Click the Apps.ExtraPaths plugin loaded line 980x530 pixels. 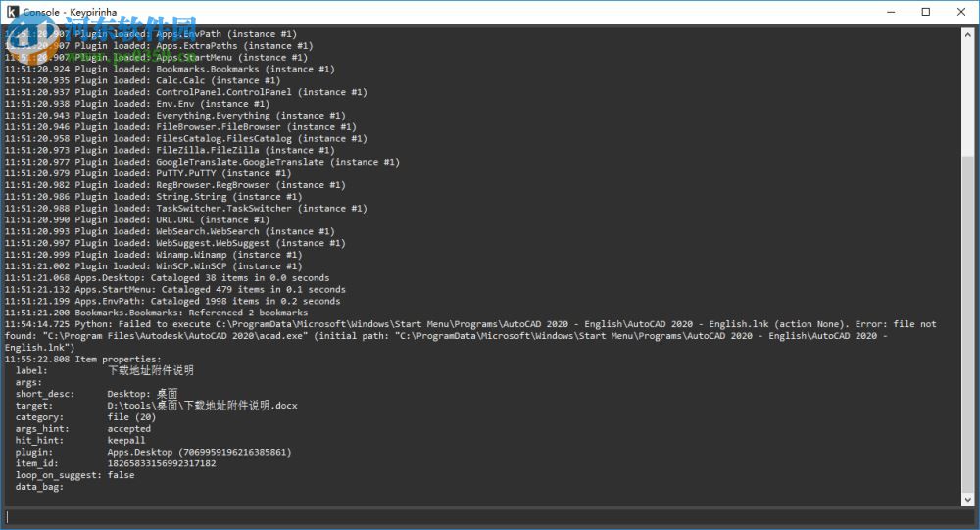[159, 46]
